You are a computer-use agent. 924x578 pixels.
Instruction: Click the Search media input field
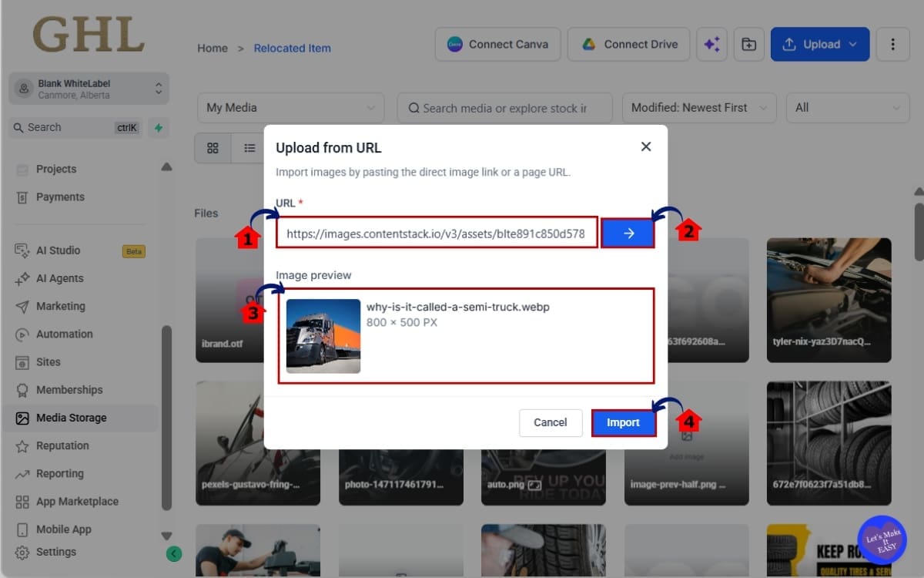[504, 108]
